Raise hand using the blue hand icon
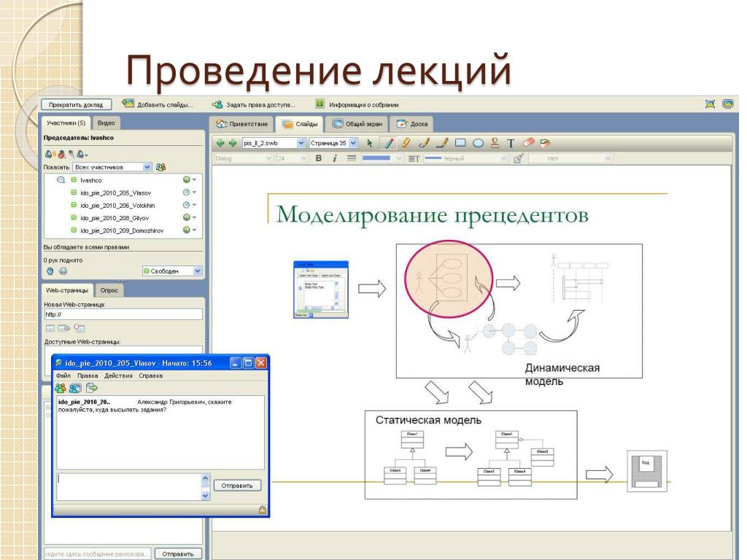This screenshot has height=560, width=747. (50, 271)
